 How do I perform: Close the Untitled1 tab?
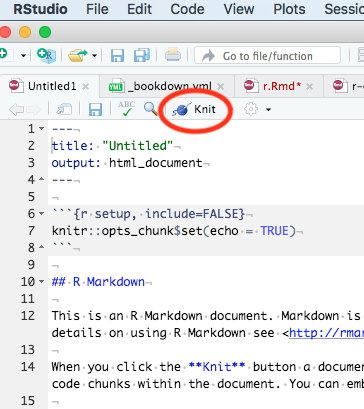(86, 87)
